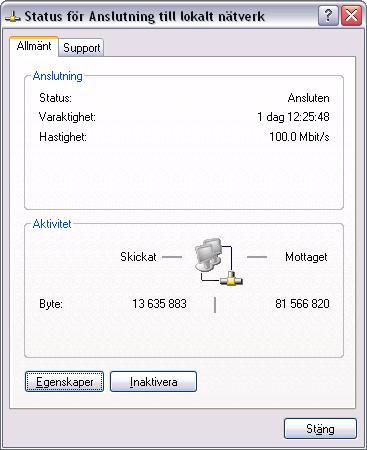Click the received bytes value 81 566 820
The image size is (367, 450).
point(302,304)
